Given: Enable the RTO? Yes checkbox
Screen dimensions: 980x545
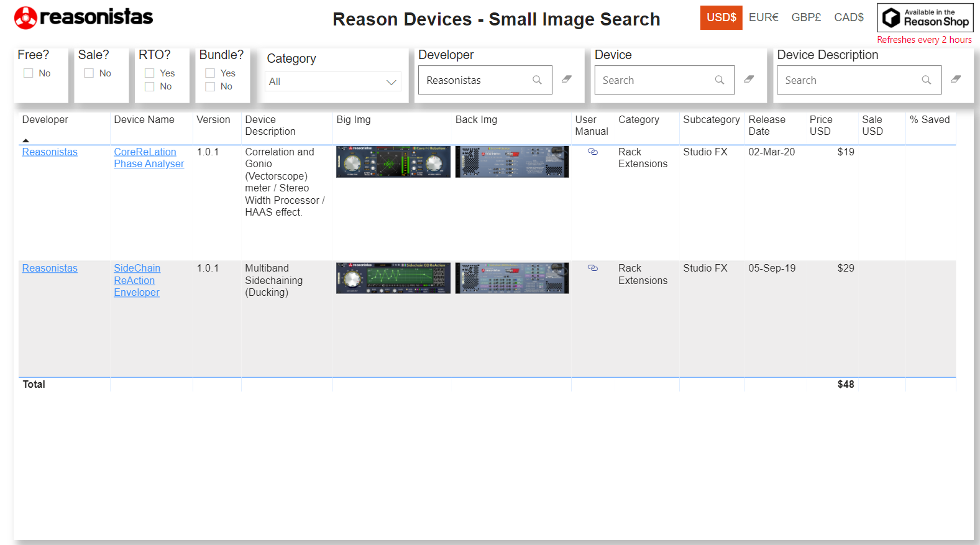Looking at the screenshot, I should point(149,73).
